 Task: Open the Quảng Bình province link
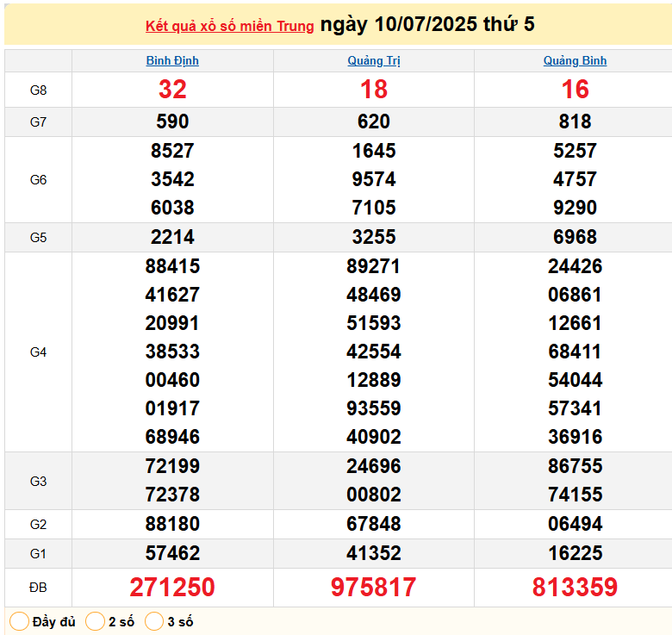tap(575, 61)
